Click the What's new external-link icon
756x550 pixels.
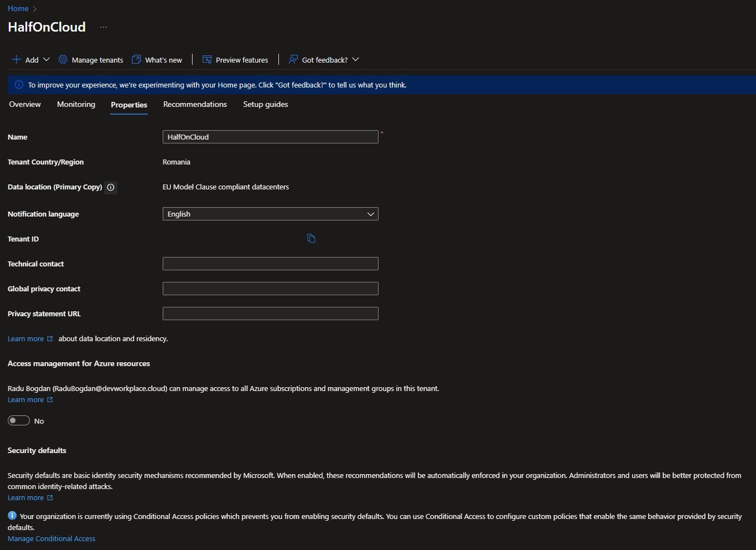pyautogui.click(x=136, y=60)
